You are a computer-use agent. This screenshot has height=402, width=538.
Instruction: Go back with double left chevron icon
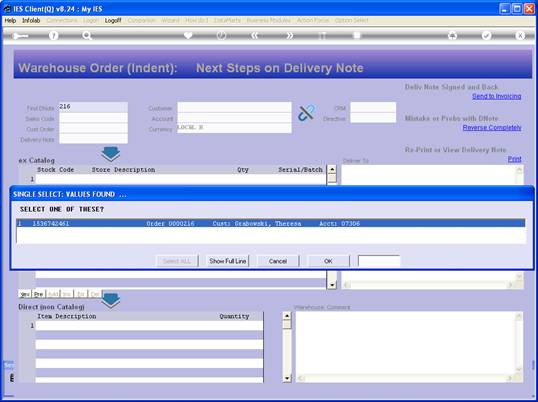[254, 35]
